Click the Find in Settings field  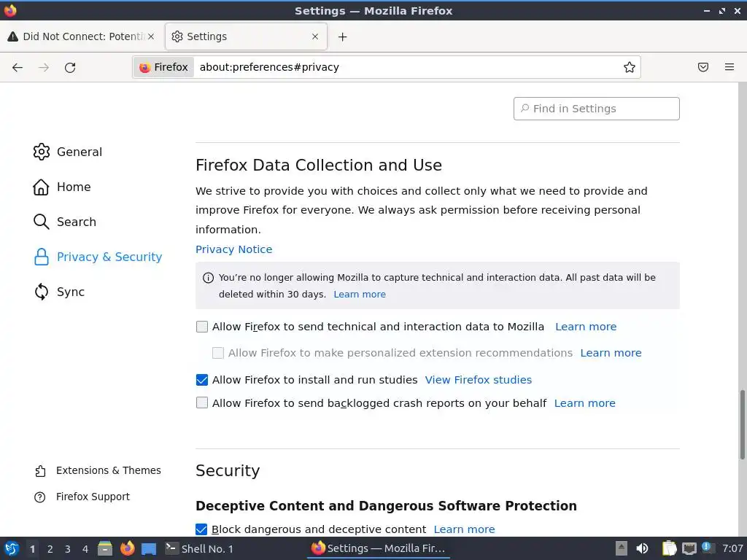(x=597, y=109)
